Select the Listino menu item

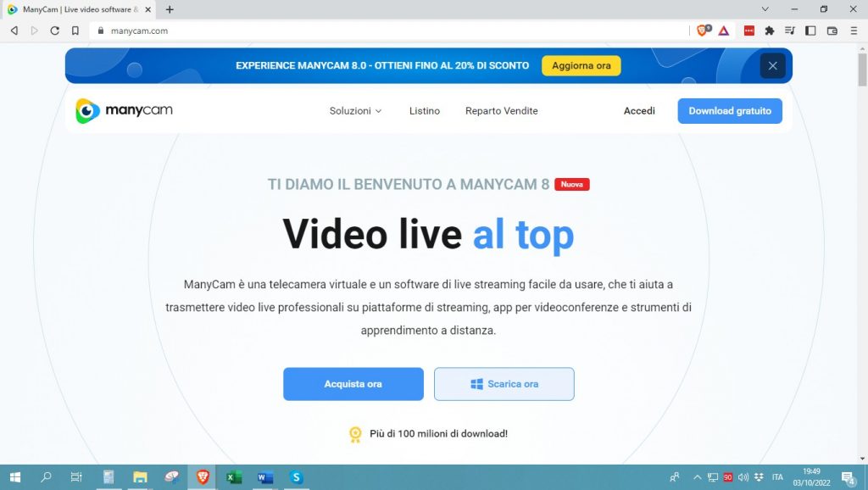click(424, 110)
